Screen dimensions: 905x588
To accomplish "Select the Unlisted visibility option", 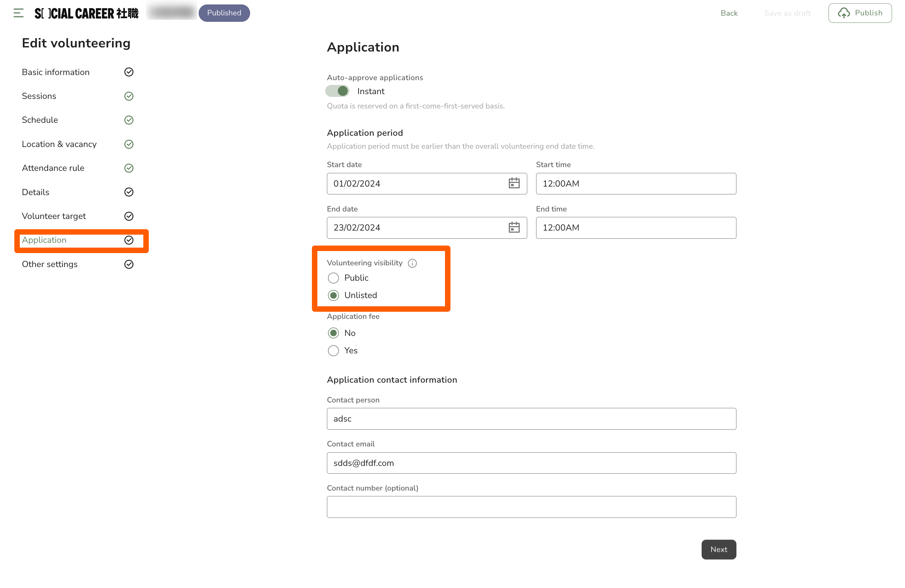I will [x=333, y=295].
